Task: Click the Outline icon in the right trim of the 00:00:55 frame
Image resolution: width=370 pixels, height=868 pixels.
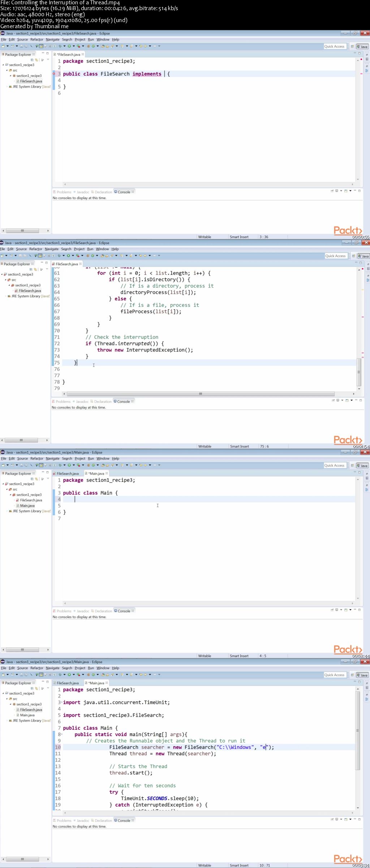Action: (367, 70)
